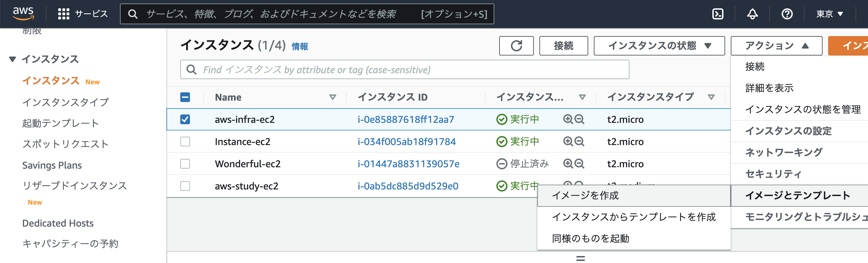Launch the CloudShell terminal icon

tap(718, 14)
